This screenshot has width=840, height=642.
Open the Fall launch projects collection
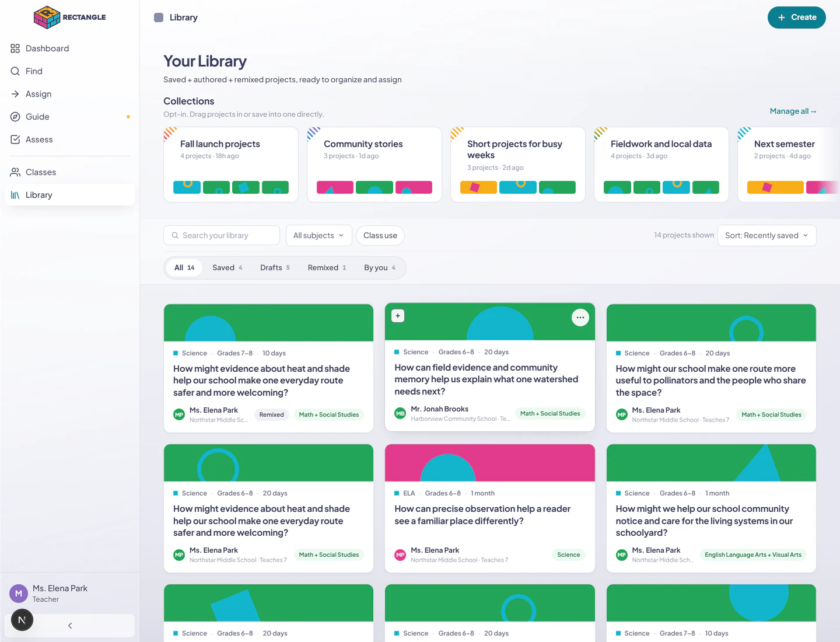point(231,165)
